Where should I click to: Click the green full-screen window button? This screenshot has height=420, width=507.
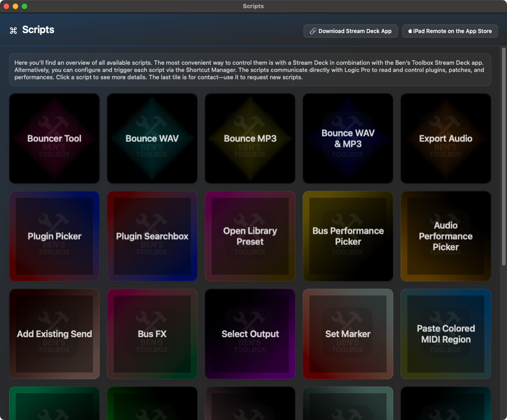[24, 6]
